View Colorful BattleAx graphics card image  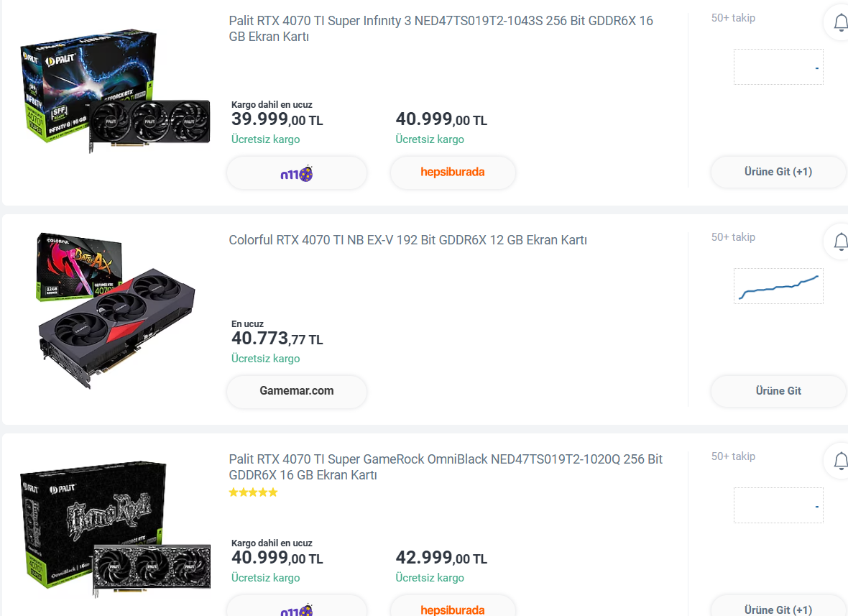pyautogui.click(x=116, y=311)
